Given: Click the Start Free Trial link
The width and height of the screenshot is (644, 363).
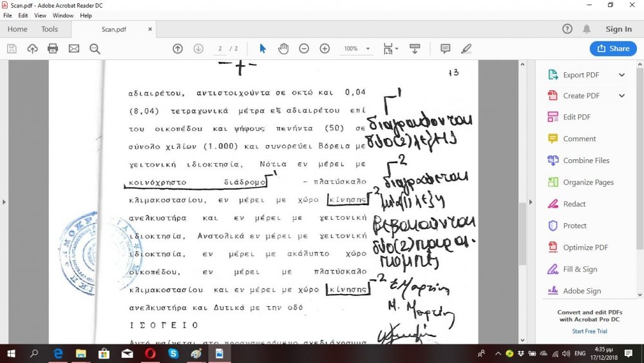Looking at the screenshot, I should pos(589,331).
